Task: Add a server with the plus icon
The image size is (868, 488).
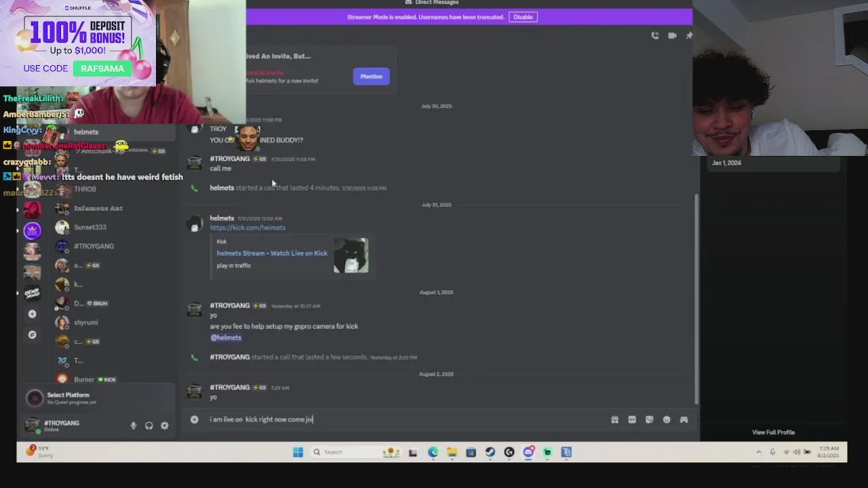Action: pyautogui.click(x=32, y=314)
